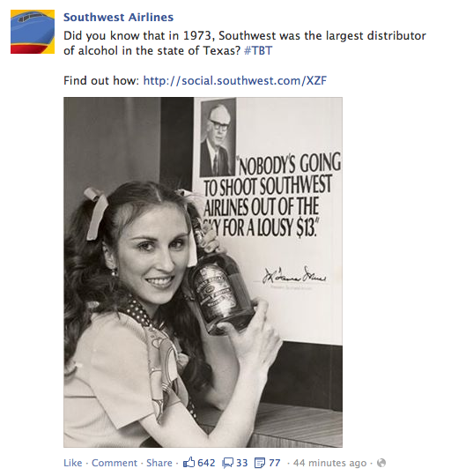View the 642 people who liked

pyautogui.click(x=206, y=463)
